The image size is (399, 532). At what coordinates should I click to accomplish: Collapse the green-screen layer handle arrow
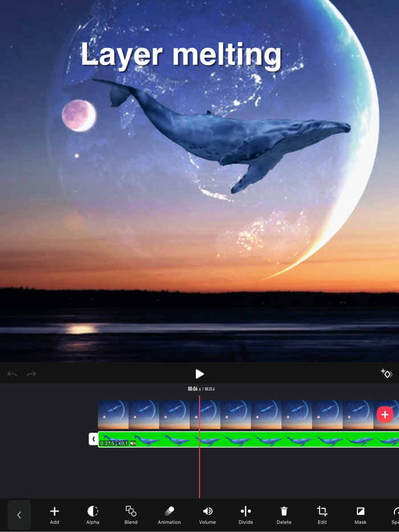93,439
